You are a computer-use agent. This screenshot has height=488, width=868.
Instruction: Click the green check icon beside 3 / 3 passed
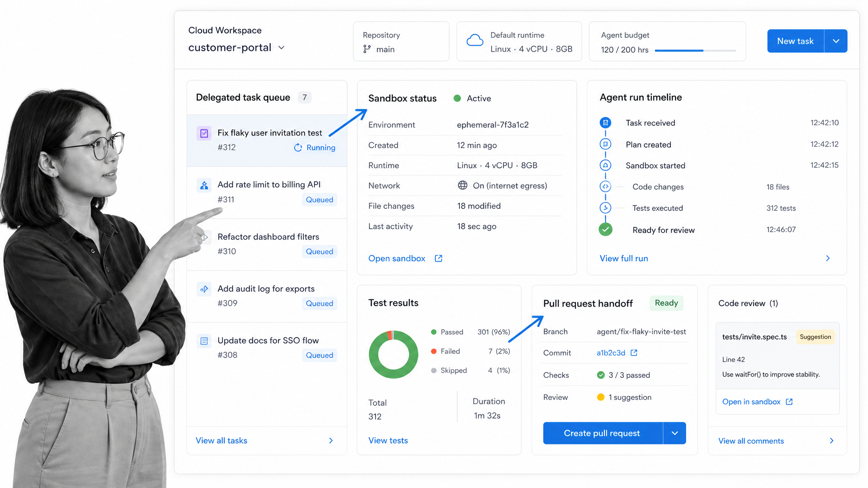coord(601,375)
